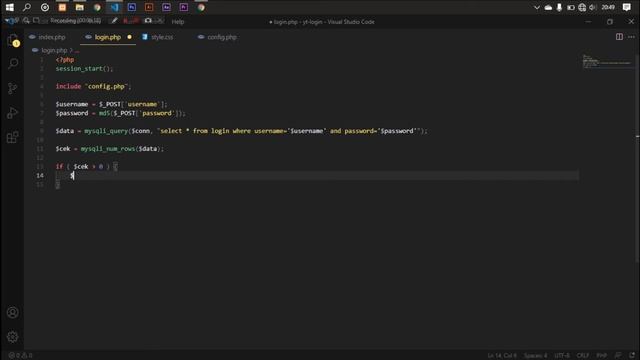
Task: Click the $password = md5 line
Action: coord(120,113)
